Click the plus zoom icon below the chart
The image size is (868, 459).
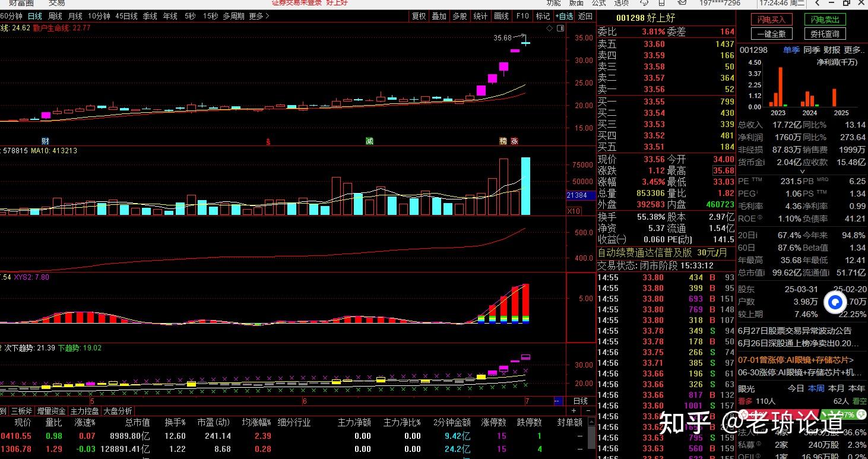(x=574, y=410)
